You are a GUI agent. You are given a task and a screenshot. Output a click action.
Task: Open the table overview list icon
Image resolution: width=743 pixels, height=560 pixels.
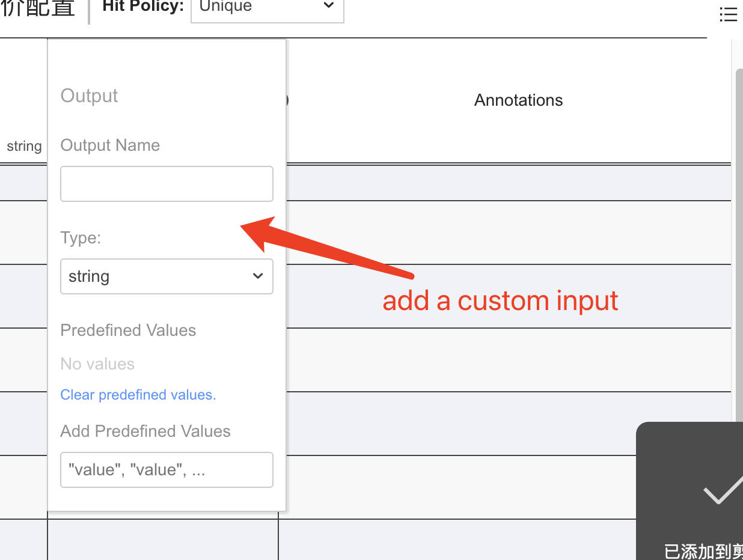pyautogui.click(x=728, y=14)
